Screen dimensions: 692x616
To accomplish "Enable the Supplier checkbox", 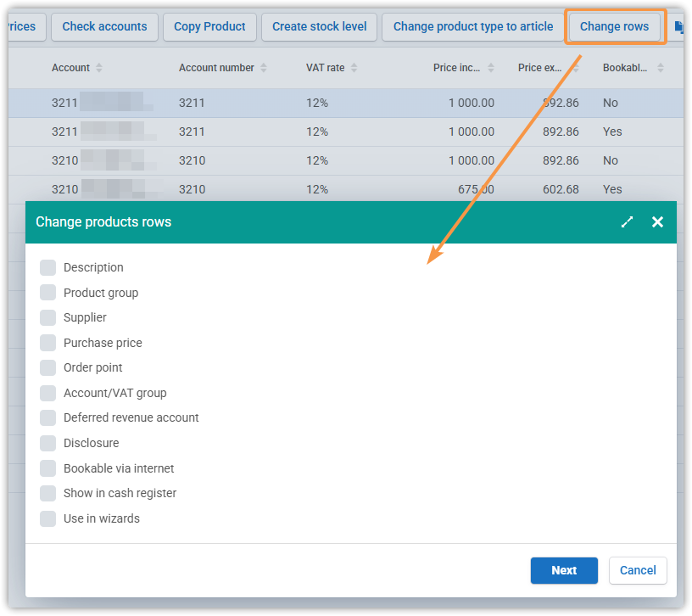I will click(x=47, y=317).
